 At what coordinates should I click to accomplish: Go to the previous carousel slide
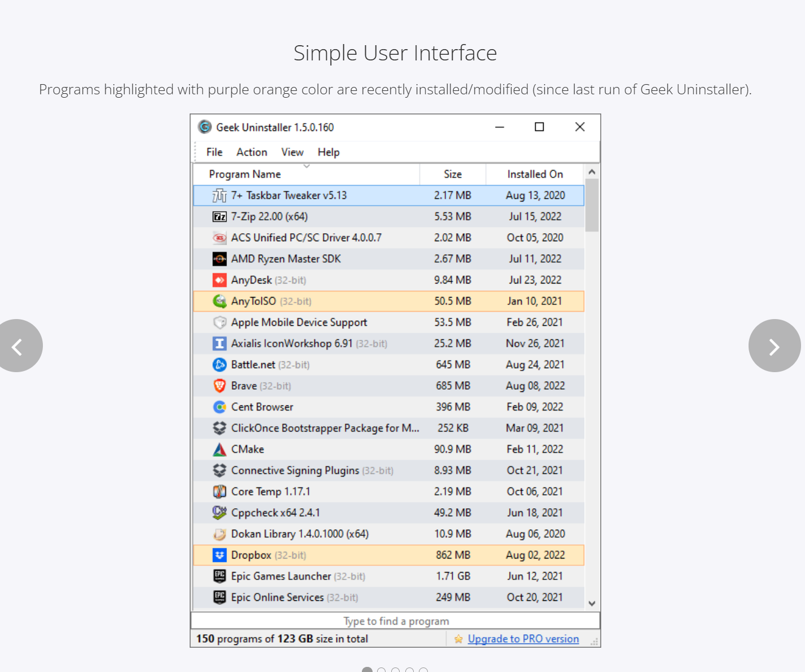17,346
